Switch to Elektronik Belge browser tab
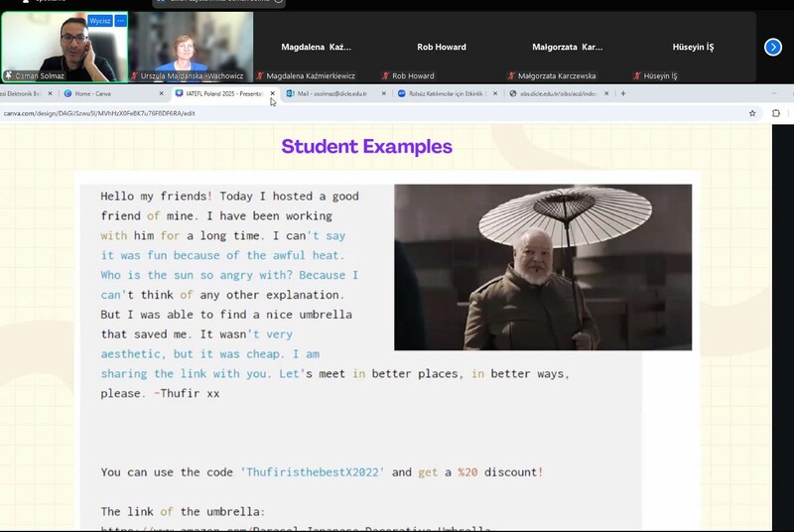This screenshot has height=532, width=794. tap(28, 93)
